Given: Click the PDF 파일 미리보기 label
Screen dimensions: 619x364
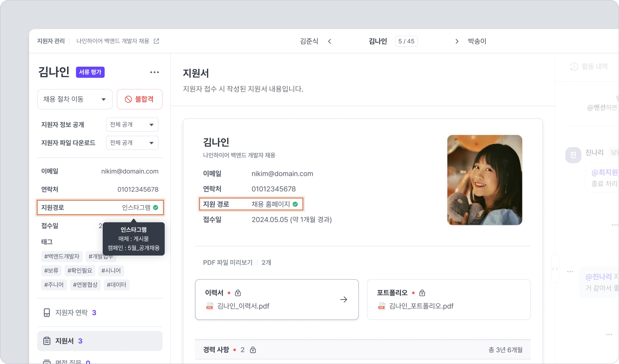Looking at the screenshot, I should 228,262.
